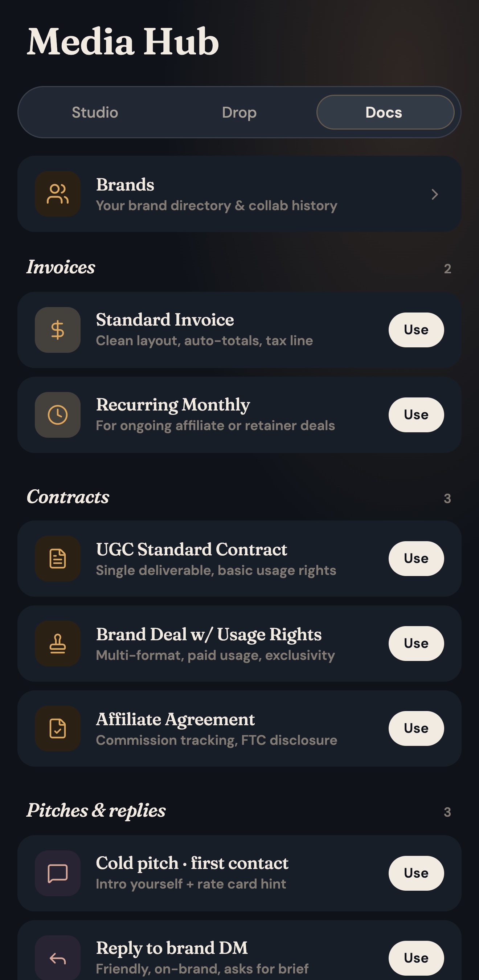Image resolution: width=479 pixels, height=980 pixels.
Task: Tap the clock icon for Recurring Monthly
Action: click(57, 415)
